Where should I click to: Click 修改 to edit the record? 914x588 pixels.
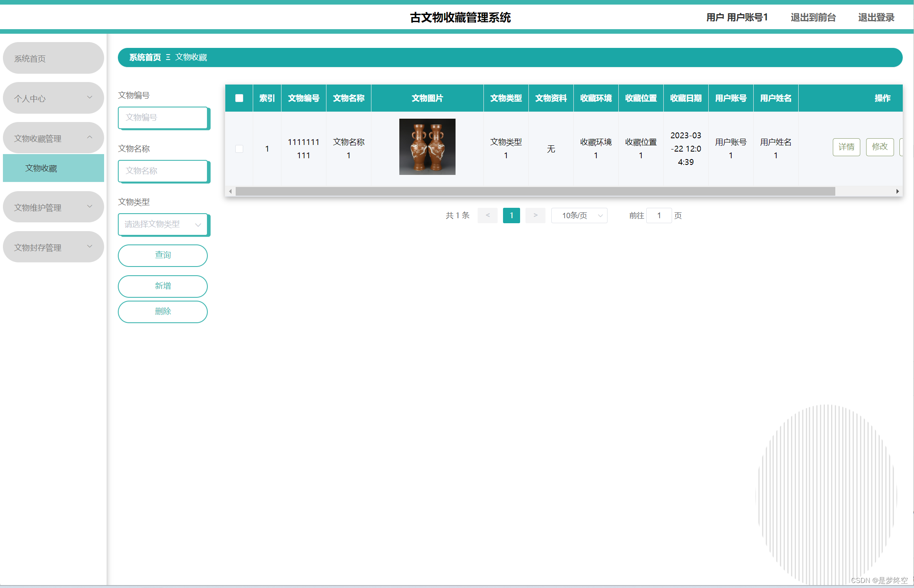click(x=879, y=147)
